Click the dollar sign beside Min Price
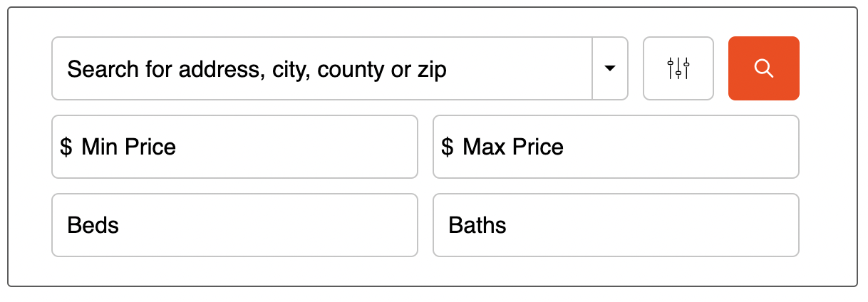 (x=66, y=147)
